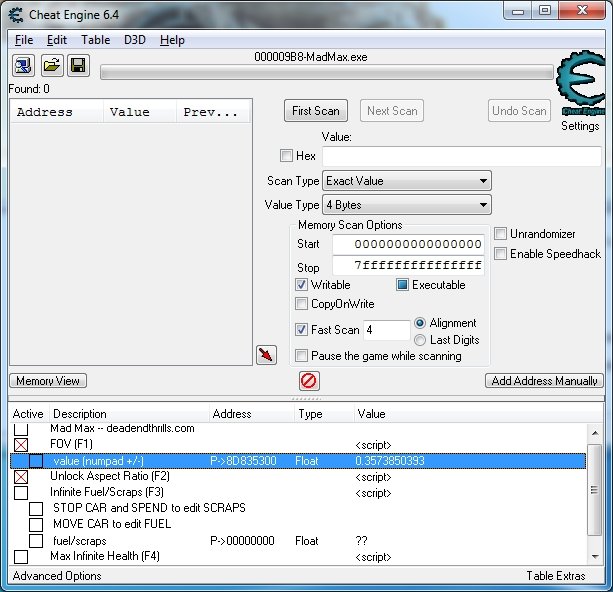Clear address list with red no-entry icon
Image resolution: width=613 pixels, height=592 pixels.
[309, 381]
